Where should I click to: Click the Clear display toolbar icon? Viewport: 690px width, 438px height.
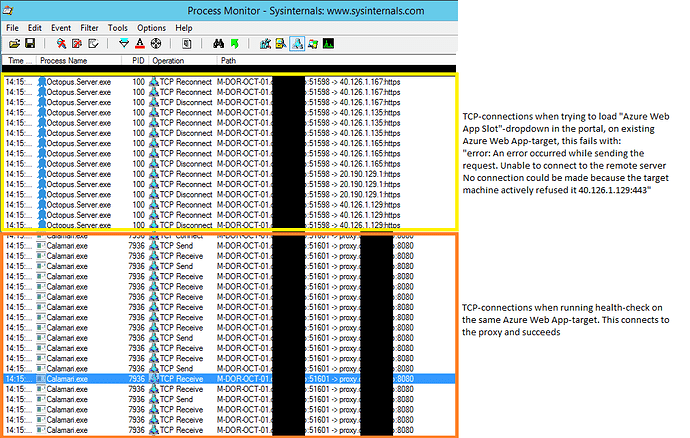click(x=93, y=44)
